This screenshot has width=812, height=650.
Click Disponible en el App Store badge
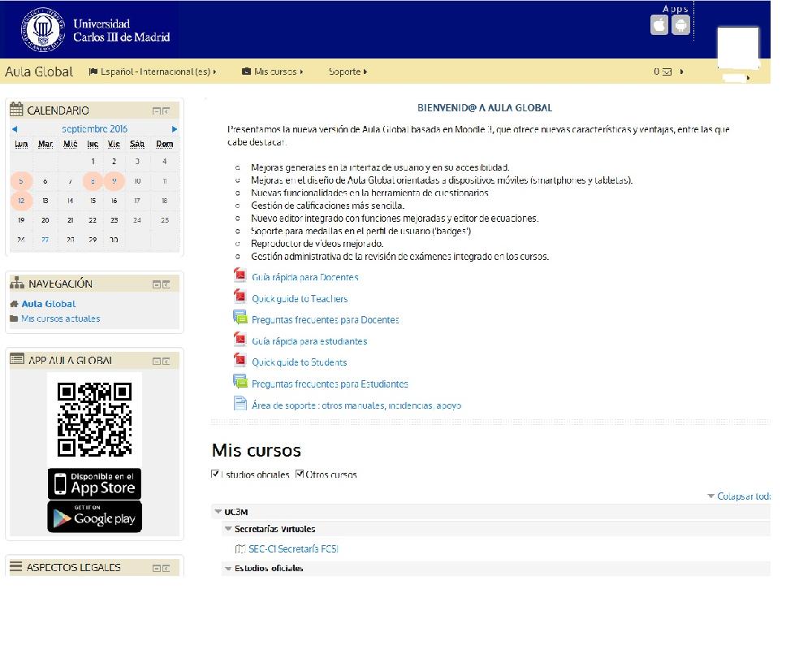coord(94,483)
